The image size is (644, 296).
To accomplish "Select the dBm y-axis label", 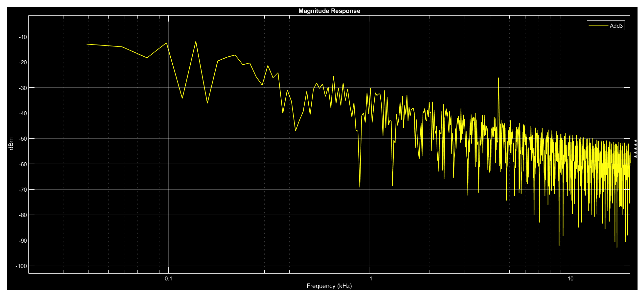I will [11, 144].
